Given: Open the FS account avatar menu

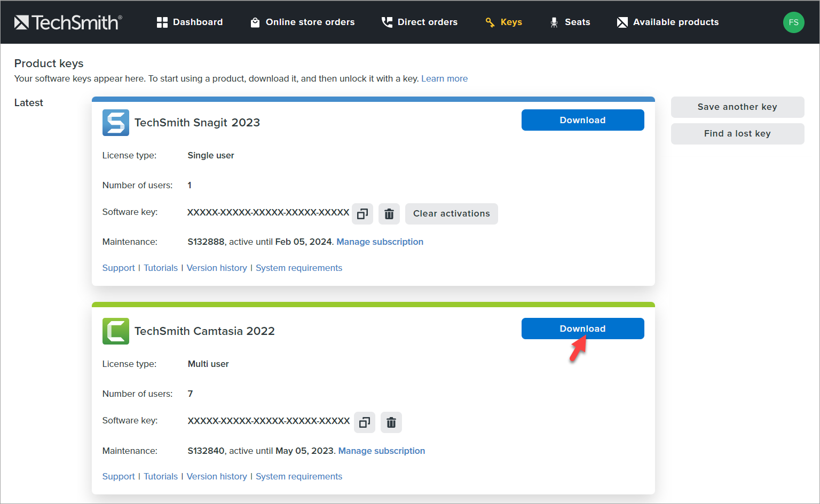Looking at the screenshot, I should pos(794,22).
